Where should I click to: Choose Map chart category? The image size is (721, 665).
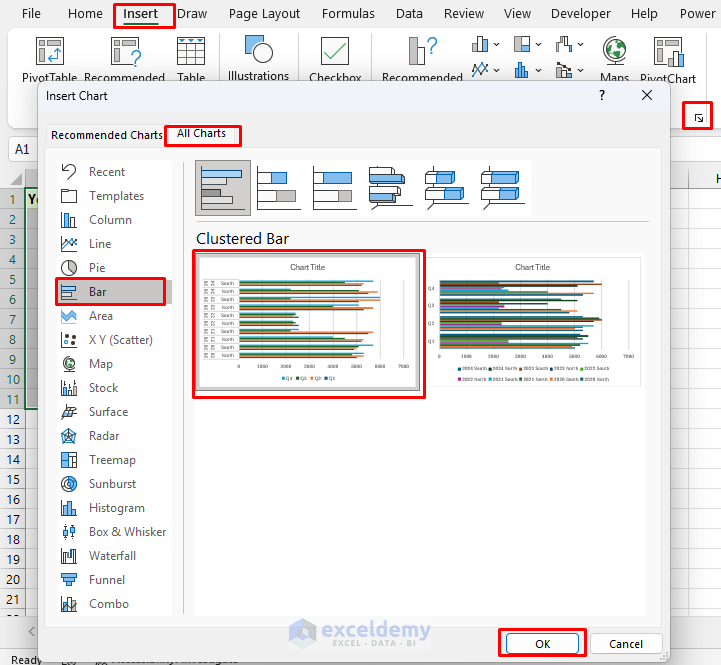[x=114, y=364]
